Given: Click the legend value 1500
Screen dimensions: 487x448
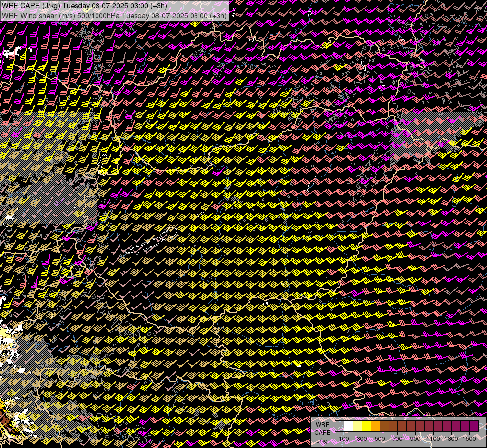Looking at the screenshot, I should (469, 439).
